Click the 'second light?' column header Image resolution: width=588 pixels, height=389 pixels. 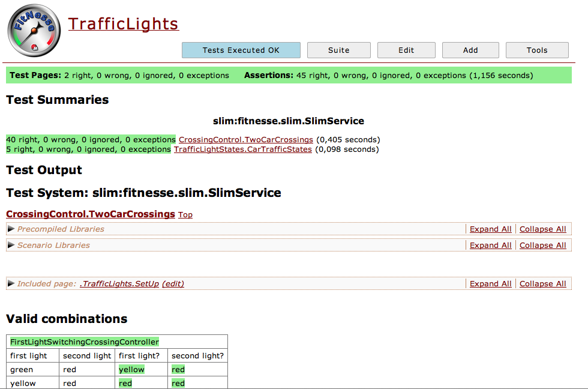197,355
